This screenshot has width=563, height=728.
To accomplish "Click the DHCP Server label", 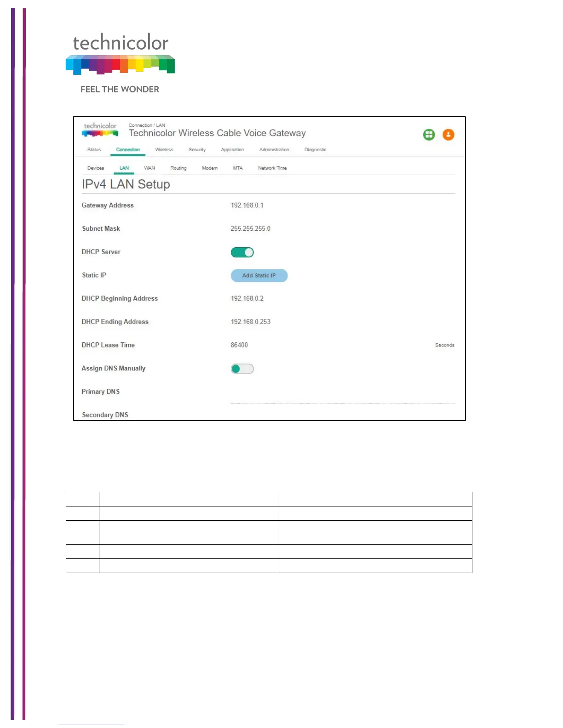I will tap(101, 252).
